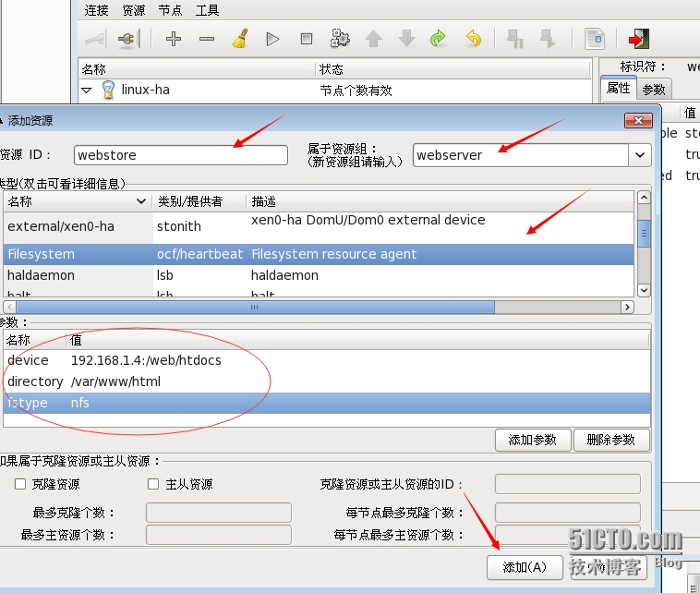Close the 添加资源 dialog
The height and width of the screenshot is (593, 700).
coord(638,120)
